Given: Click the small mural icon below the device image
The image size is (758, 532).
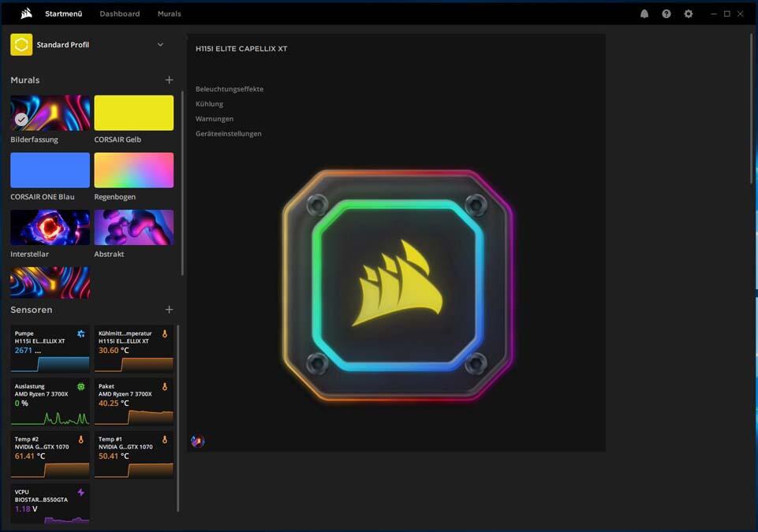Looking at the screenshot, I should point(198,441).
